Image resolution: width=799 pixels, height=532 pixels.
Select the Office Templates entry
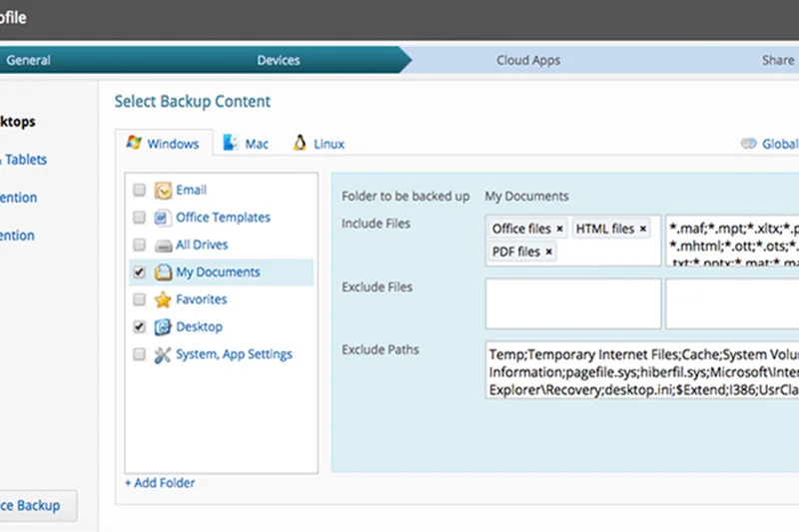tap(223, 218)
